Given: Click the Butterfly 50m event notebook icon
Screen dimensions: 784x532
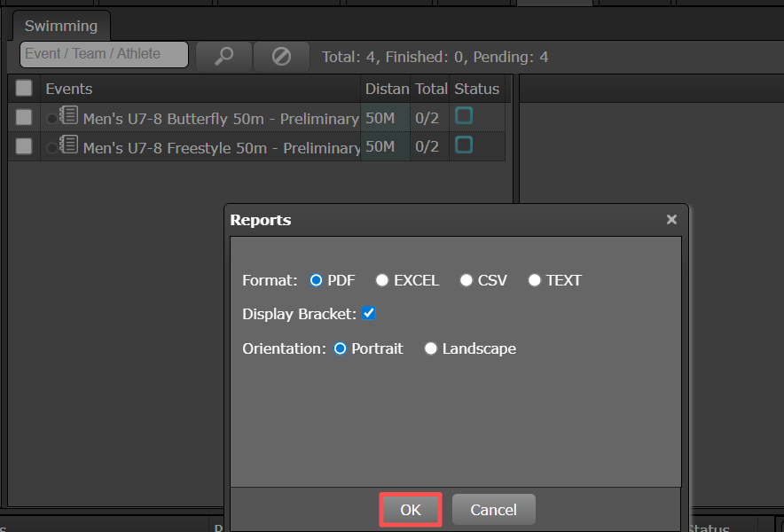Looking at the screenshot, I should 68,116.
